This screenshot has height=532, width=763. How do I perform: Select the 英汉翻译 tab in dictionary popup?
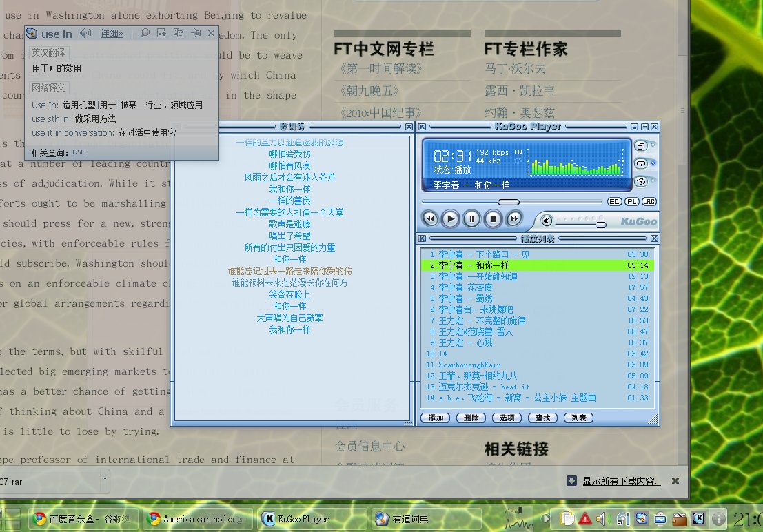49,52
